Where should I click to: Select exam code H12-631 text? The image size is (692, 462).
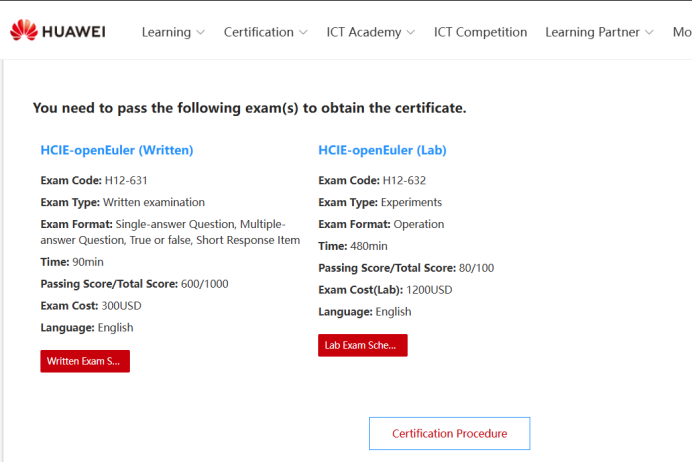click(126, 180)
